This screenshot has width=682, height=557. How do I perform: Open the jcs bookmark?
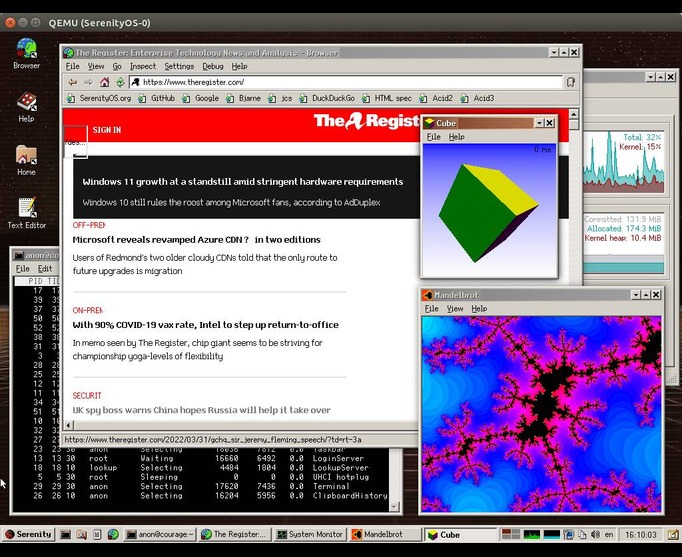[x=280, y=98]
